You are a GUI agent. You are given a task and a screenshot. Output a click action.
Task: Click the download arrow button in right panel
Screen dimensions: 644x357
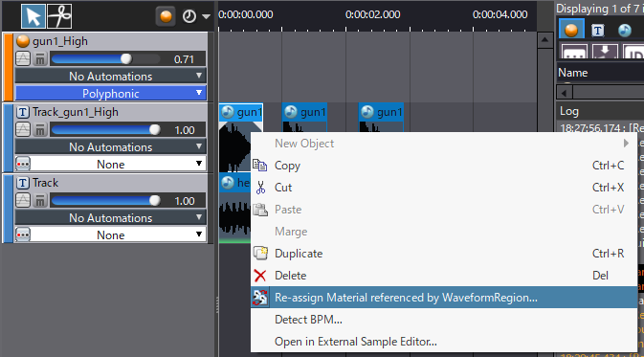[x=604, y=52]
